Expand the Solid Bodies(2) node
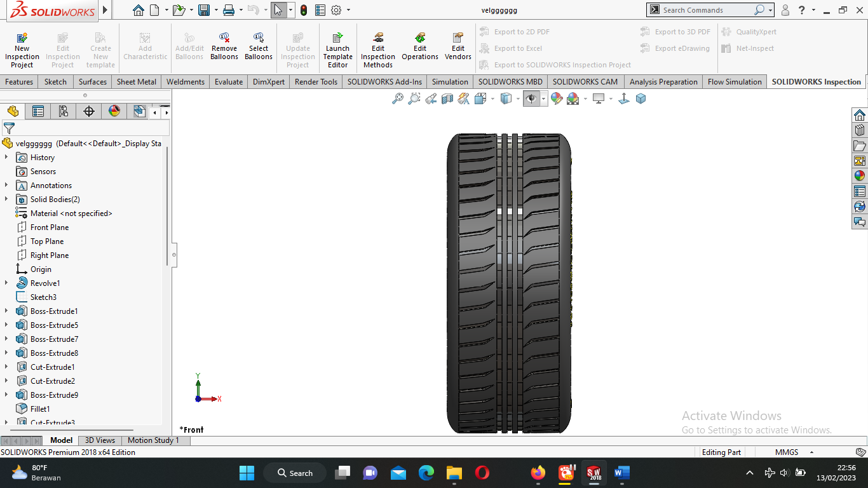The image size is (868, 488). click(x=6, y=200)
